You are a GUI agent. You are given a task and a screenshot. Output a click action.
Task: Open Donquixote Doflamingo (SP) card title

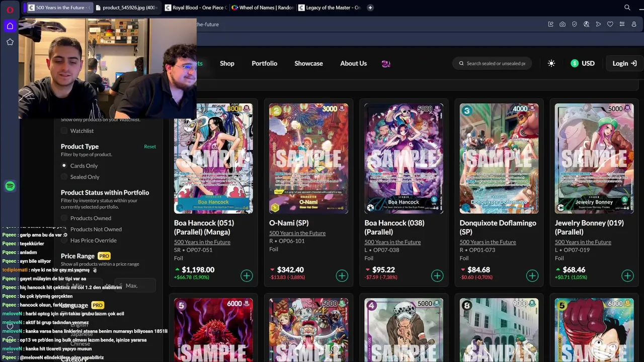tap(498, 227)
